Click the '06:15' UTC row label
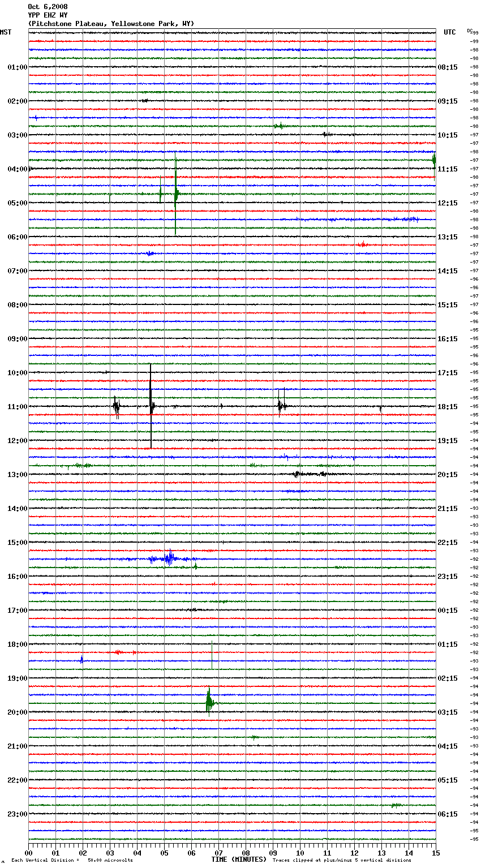The height and width of the screenshot is (868, 481). tap(448, 814)
